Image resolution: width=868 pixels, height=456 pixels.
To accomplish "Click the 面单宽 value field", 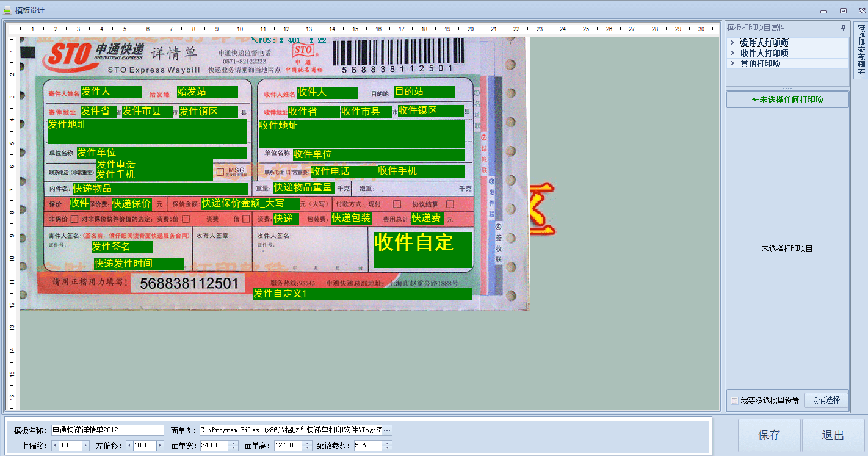I will (214, 446).
